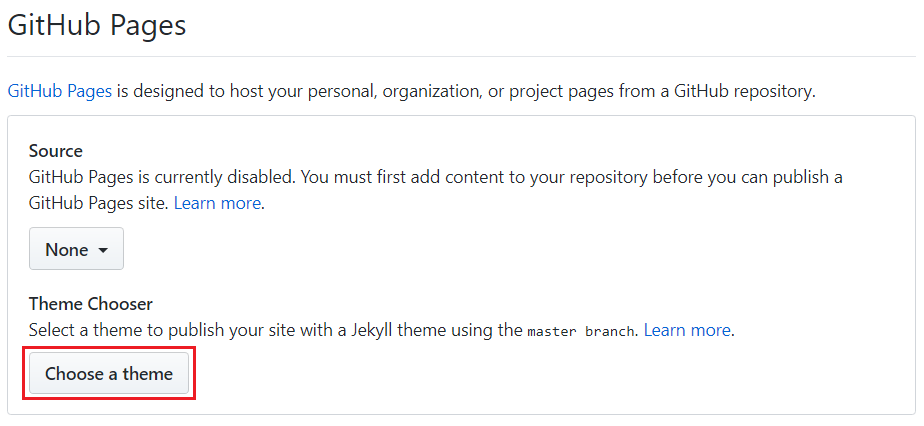Click the master branch code text
This screenshot has height=426, width=924.
coord(580,330)
